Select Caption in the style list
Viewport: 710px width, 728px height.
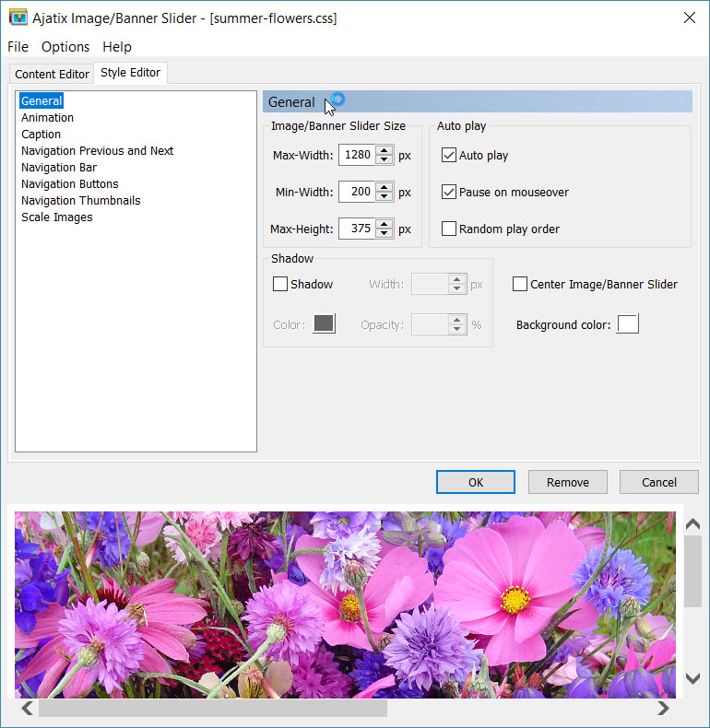coord(41,135)
